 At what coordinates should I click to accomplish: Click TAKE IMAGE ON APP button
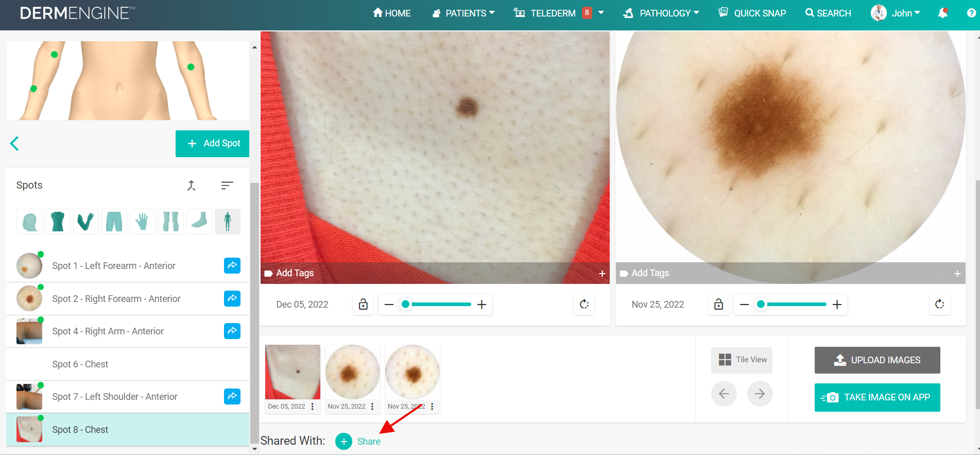(878, 397)
